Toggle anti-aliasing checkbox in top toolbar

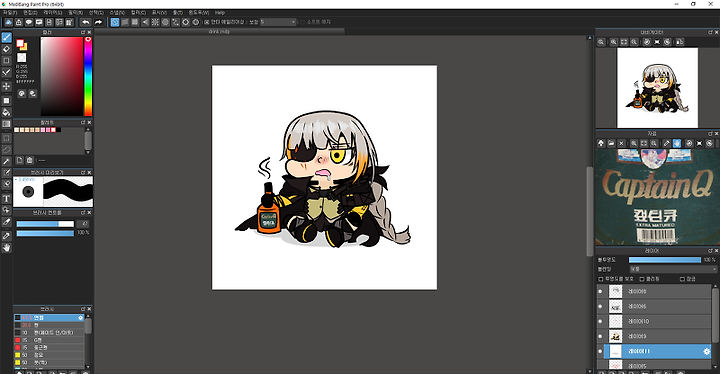pos(207,22)
